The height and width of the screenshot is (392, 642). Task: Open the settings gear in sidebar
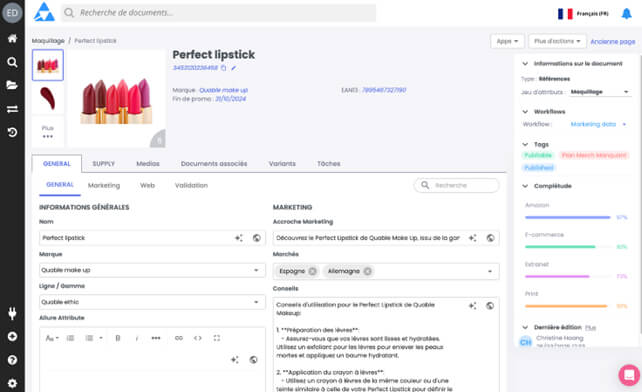(x=12, y=383)
